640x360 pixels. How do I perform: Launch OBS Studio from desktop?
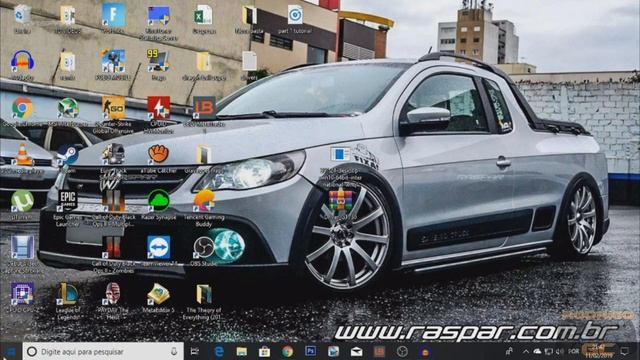pos(203,247)
